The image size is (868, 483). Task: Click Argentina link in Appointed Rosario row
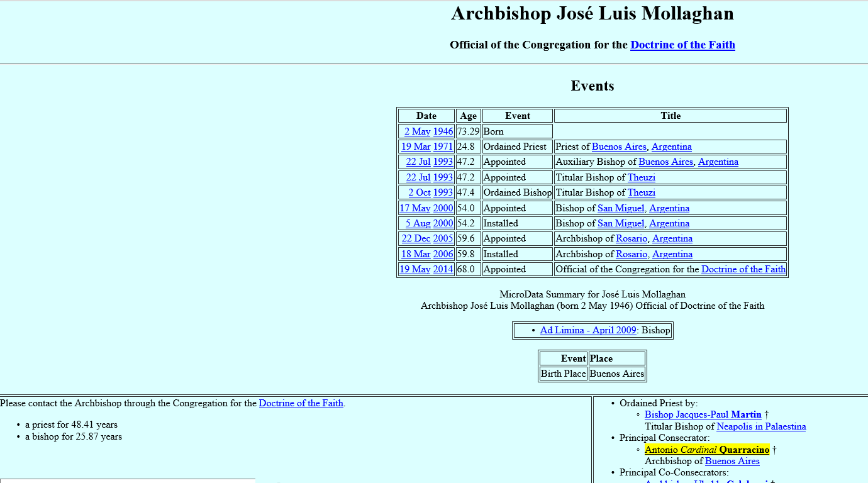pyautogui.click(x=672, y=238)
